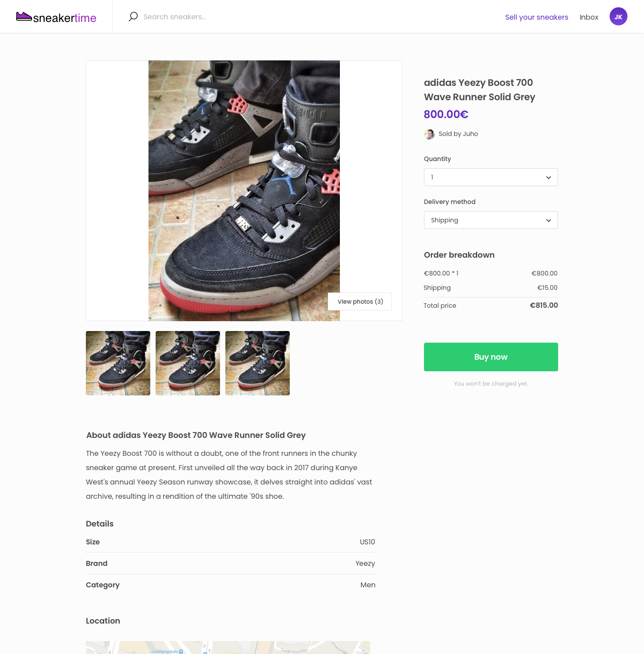644x654 pixels.
Task: Click the Quantity dropdown chevron arrow
Action: point(548,177)
